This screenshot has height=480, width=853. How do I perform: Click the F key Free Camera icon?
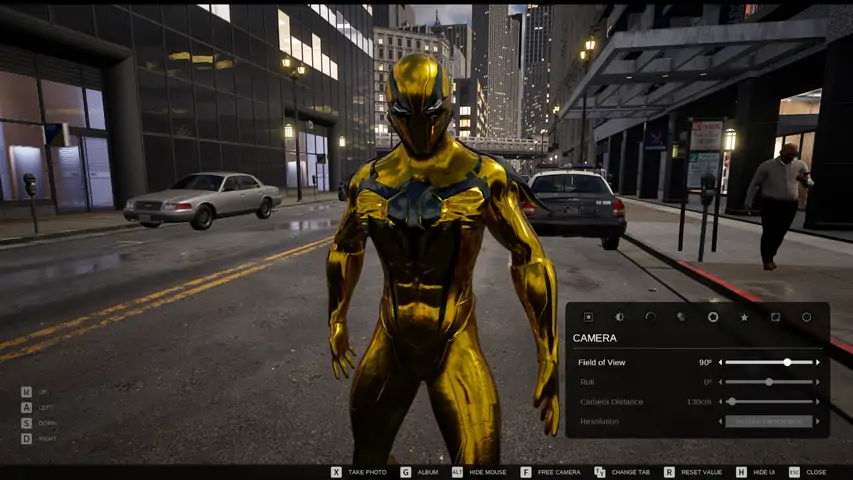[526, 472]
